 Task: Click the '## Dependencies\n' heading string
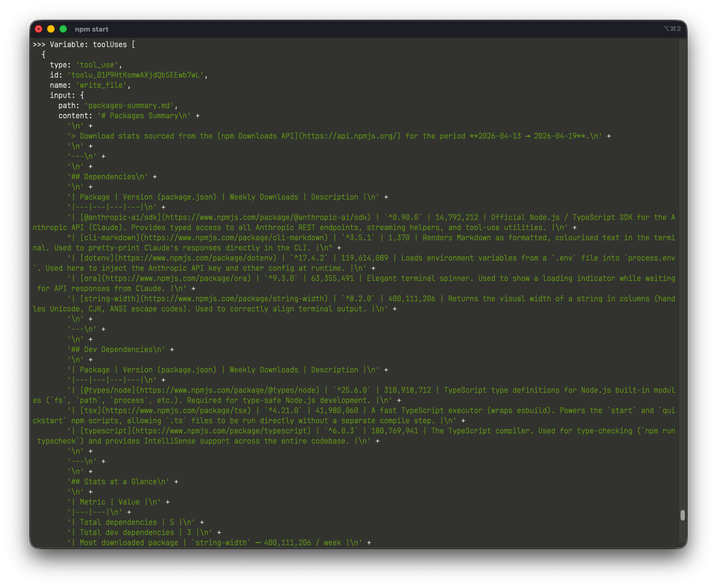[x=108, y=177]
